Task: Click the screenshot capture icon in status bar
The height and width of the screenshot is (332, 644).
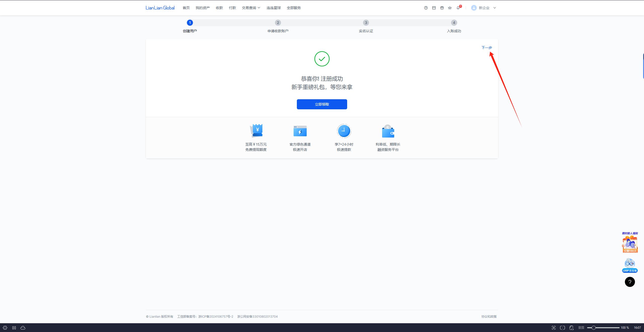Action: click(x=553, y=328)
